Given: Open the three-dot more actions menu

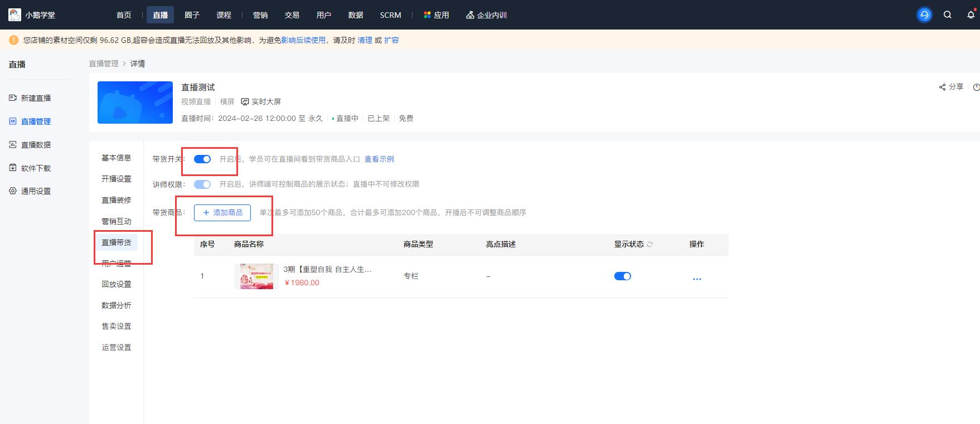Looking at the screenshot, I should (696, 279).
